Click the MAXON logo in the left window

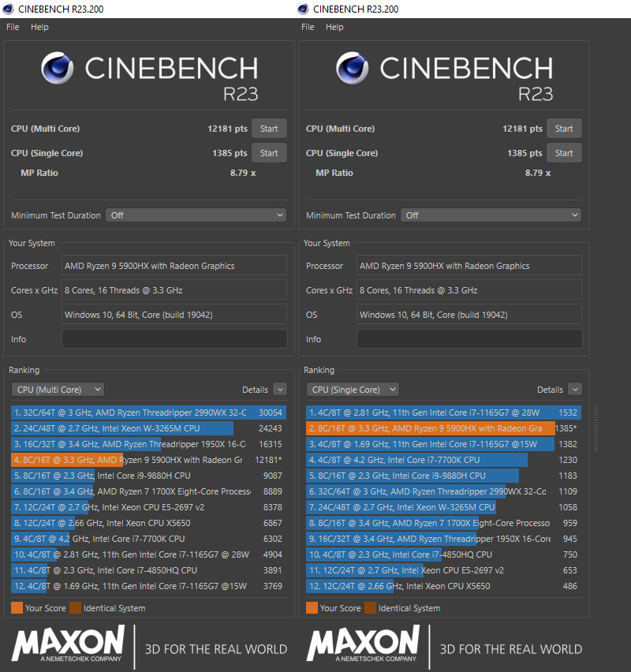pos(68,644)
